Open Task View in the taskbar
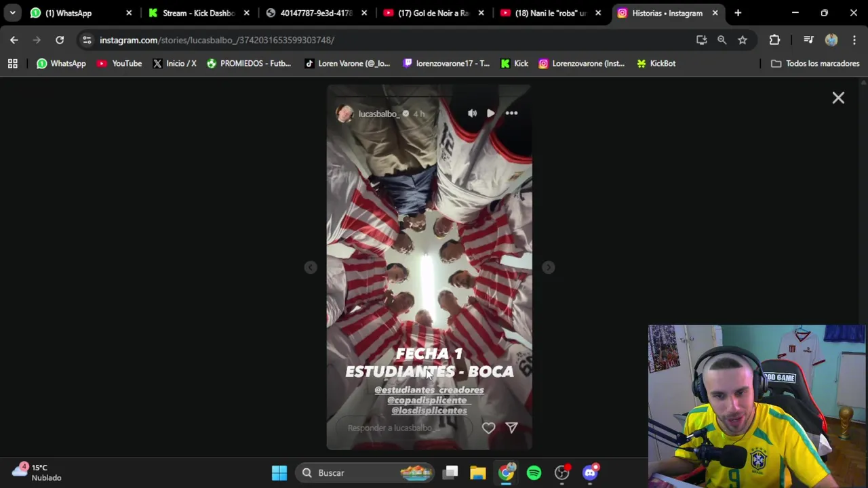 tap(451, 472)
